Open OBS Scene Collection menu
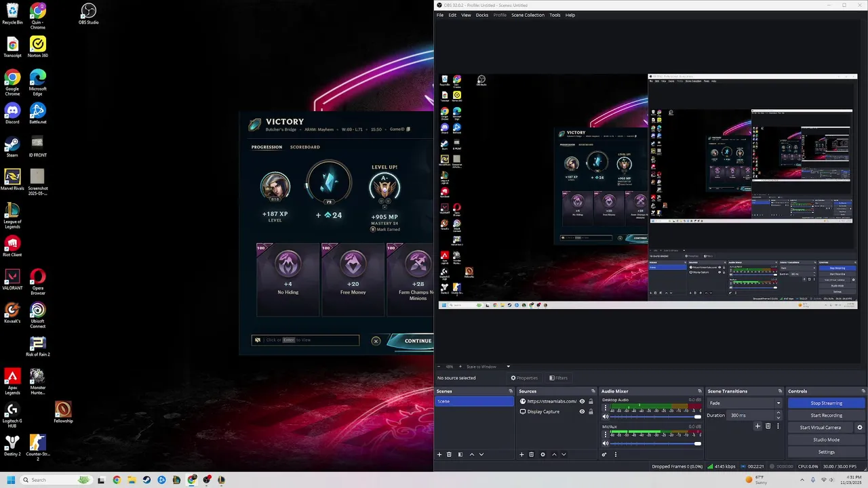 (x=528, y=15)
